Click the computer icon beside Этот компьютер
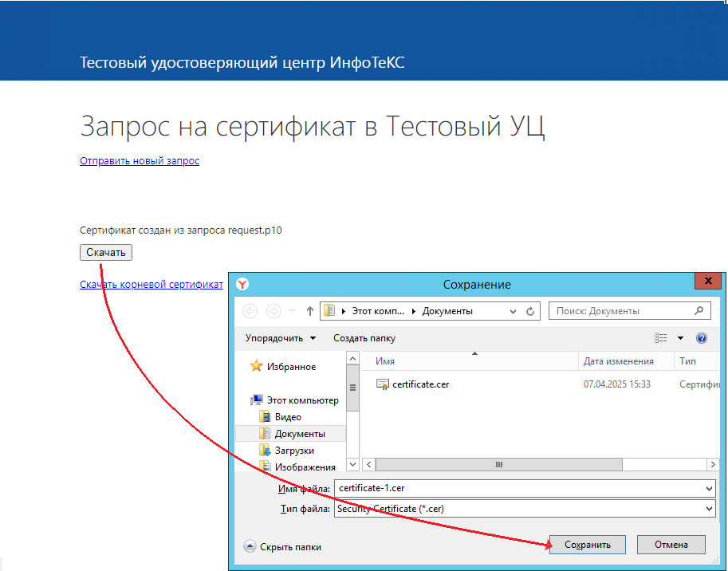This screenshot has height=571, width=728. point(257,400)
